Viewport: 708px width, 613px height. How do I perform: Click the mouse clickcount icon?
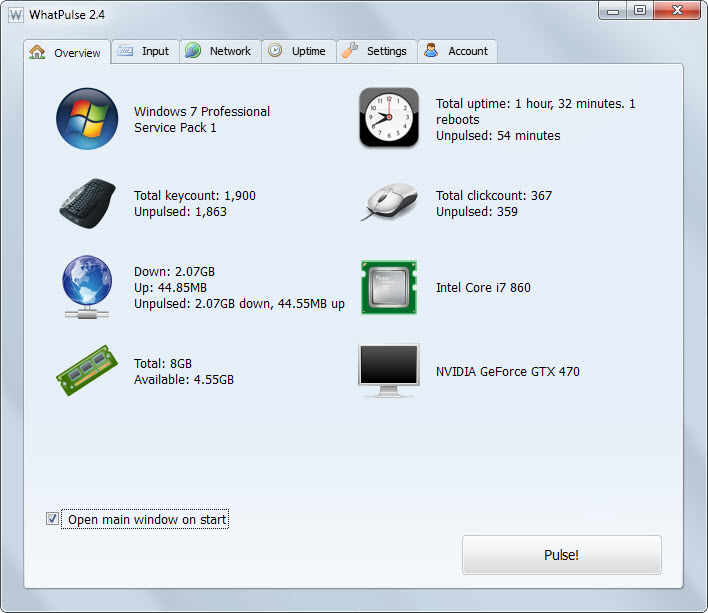(389, 202)
